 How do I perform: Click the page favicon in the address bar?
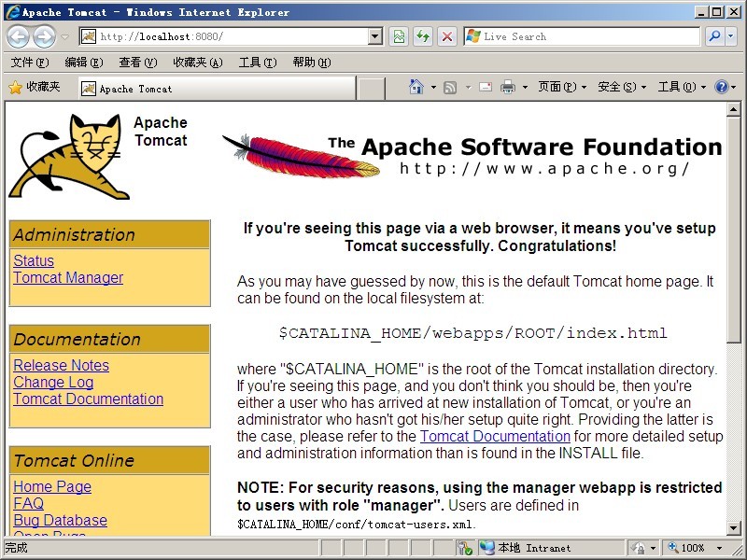pos(88,36)
